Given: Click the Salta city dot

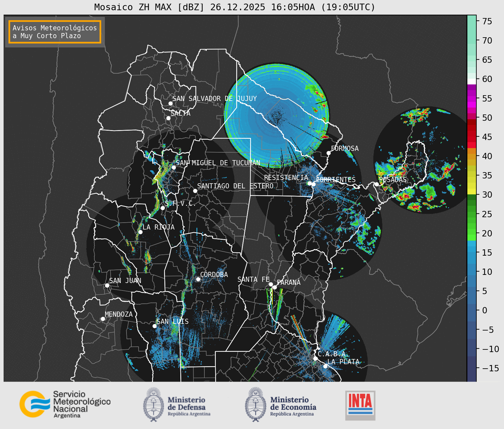Looking at the screenshot, I should tap(169, 118).
